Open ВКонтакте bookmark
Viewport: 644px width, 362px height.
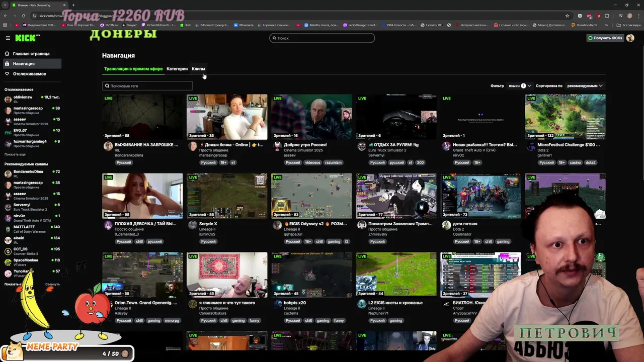point(244,25)
